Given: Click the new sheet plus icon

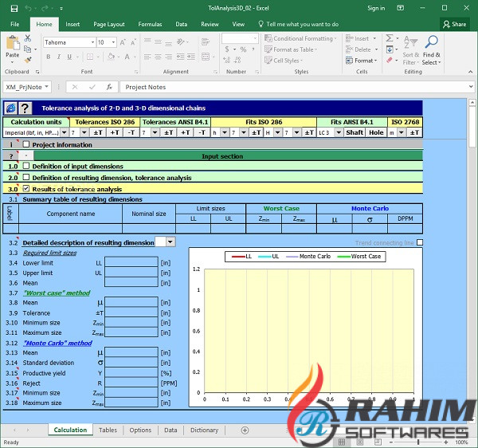Looking at the screenshot, I should pyautogui.click(x=245, y=430).
